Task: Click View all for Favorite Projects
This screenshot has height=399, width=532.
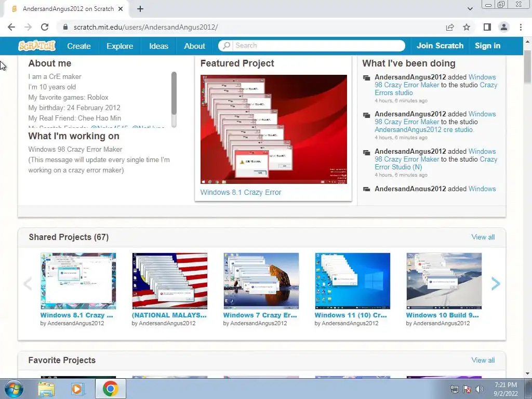Action: click(483, 361)
